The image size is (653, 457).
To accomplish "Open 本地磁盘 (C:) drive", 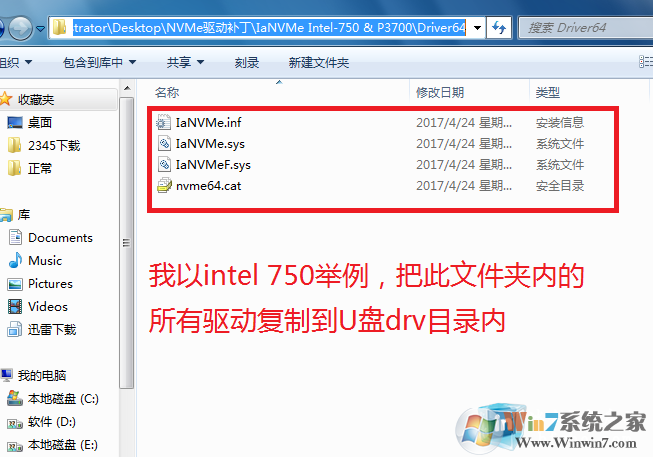I will [63, 399].
